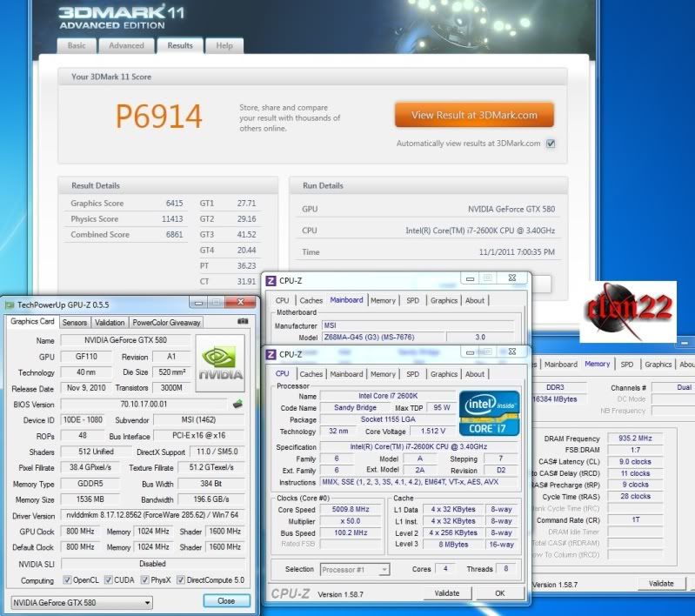Open About tab in front CPU-Z window
695x616 pixels.
[475, 374]
